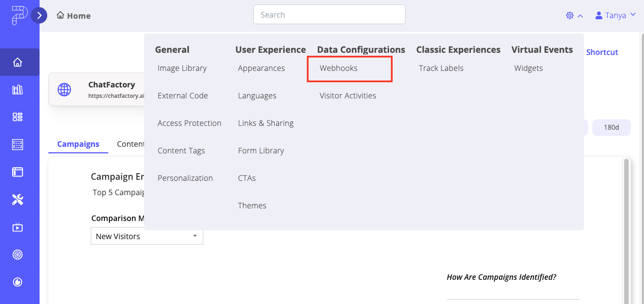Viewport: 644px width, 304px height.
Task: Click the ChatFactory globe icon
Action: [64, 90]
